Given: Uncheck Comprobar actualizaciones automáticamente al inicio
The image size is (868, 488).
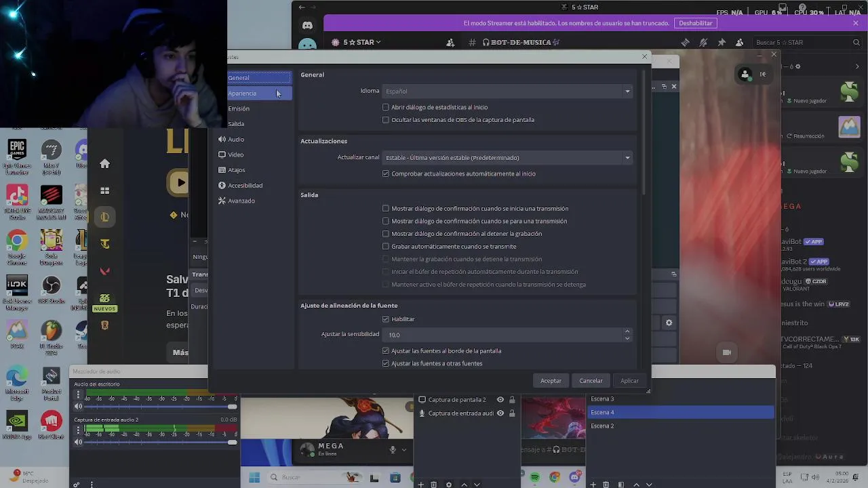Looking at the screenshot, I should pyautogui.click(x=386, y=174).
